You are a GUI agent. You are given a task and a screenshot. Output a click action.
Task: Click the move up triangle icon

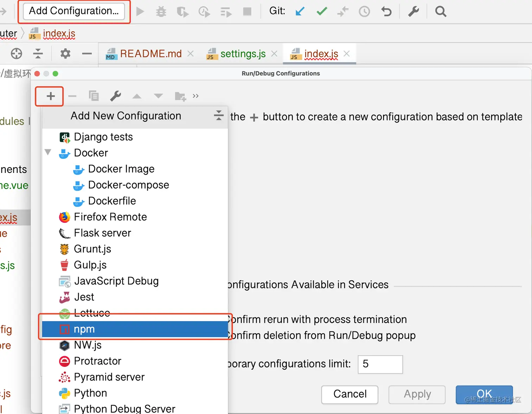click(137, 96)
